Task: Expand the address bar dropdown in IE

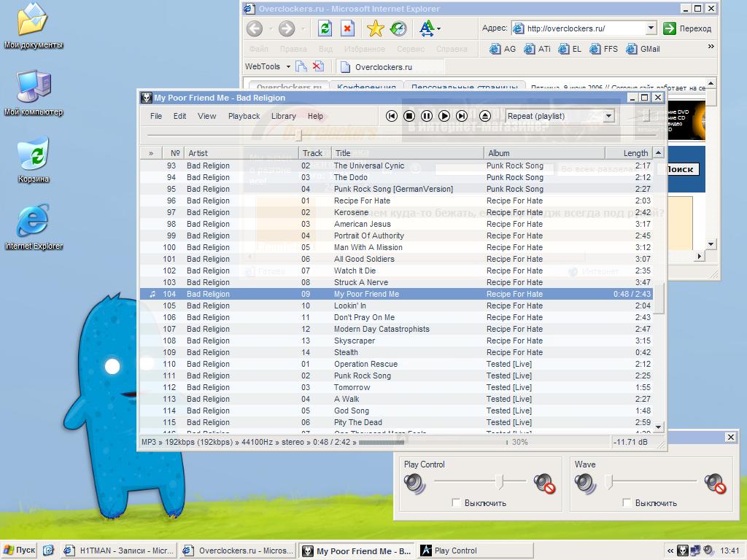Action: click(x=651, y=28)
